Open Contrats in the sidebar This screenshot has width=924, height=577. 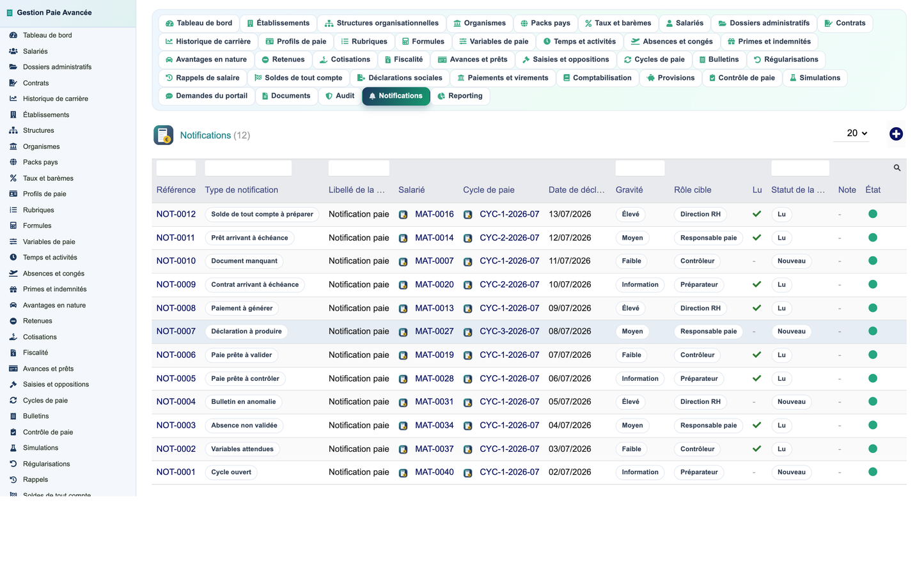(36, 83)
